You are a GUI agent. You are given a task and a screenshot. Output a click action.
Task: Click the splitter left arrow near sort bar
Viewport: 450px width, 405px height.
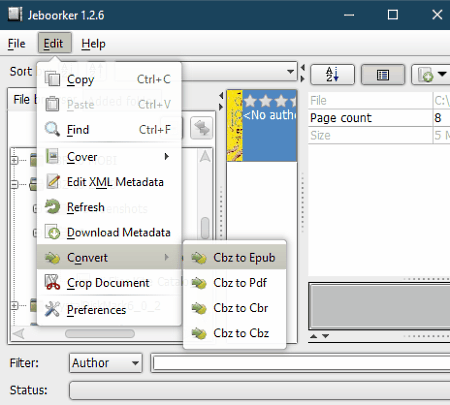pyautogui.click(x=303, y=68)
